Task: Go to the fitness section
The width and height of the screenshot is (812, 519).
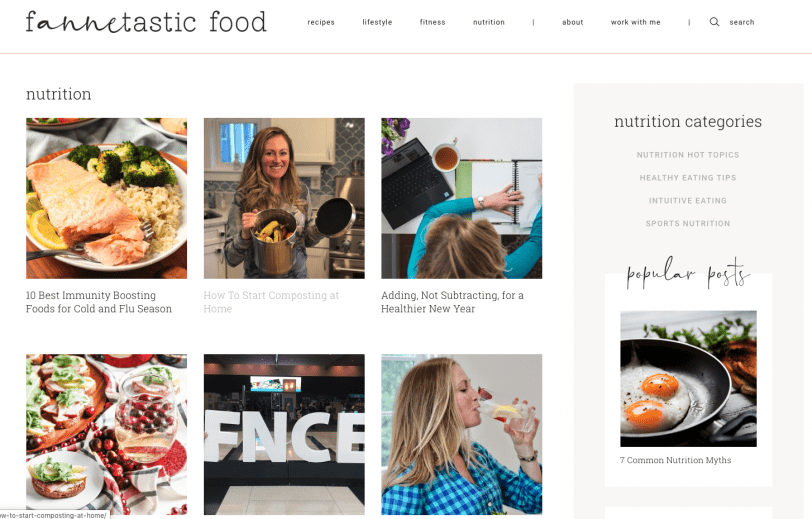Action: [x=432, y=22]
